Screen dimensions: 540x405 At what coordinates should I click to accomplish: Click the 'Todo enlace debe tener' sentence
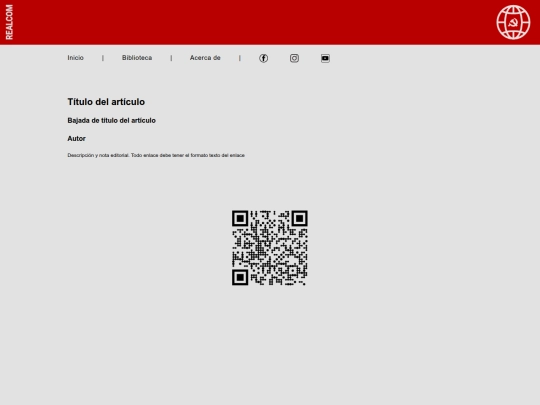point(188,155)
